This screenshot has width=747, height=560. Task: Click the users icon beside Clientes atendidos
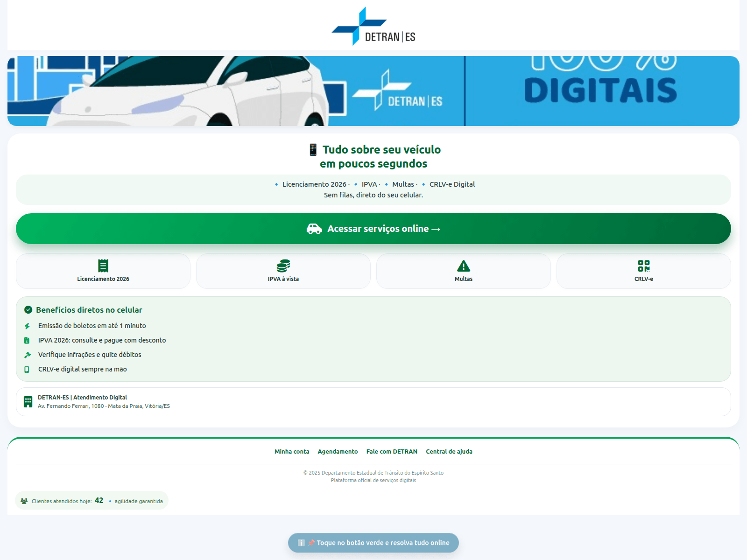click(24, 501)
